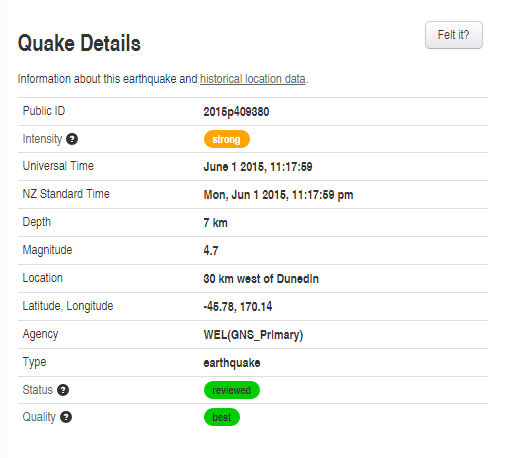Click the Quake Details heading

tap(79, 43)
